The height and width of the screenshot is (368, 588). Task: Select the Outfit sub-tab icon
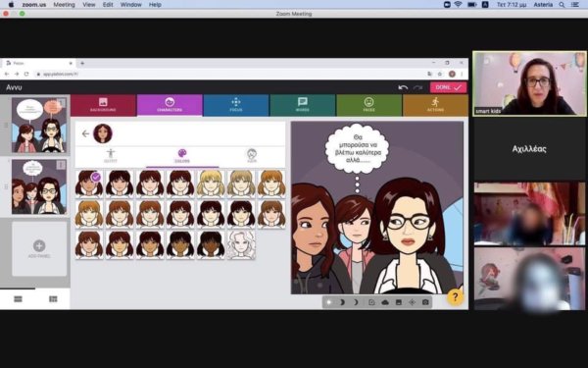pos(110,155)
